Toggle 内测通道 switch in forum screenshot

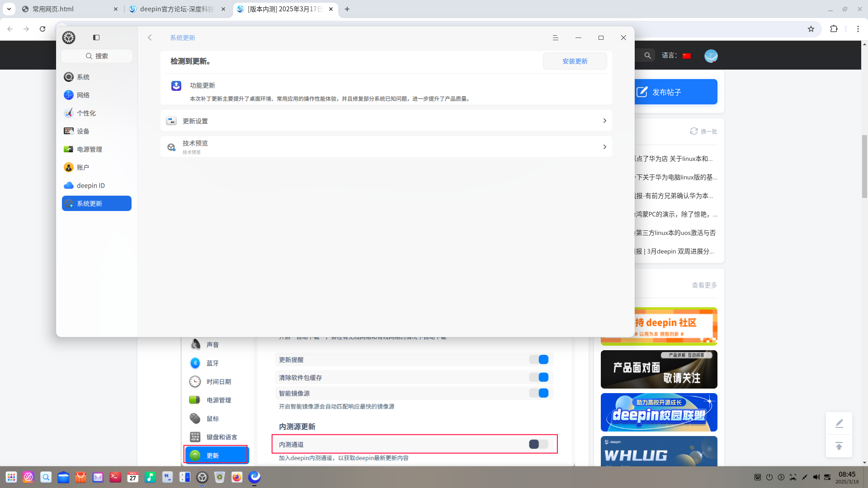point(539,444)
